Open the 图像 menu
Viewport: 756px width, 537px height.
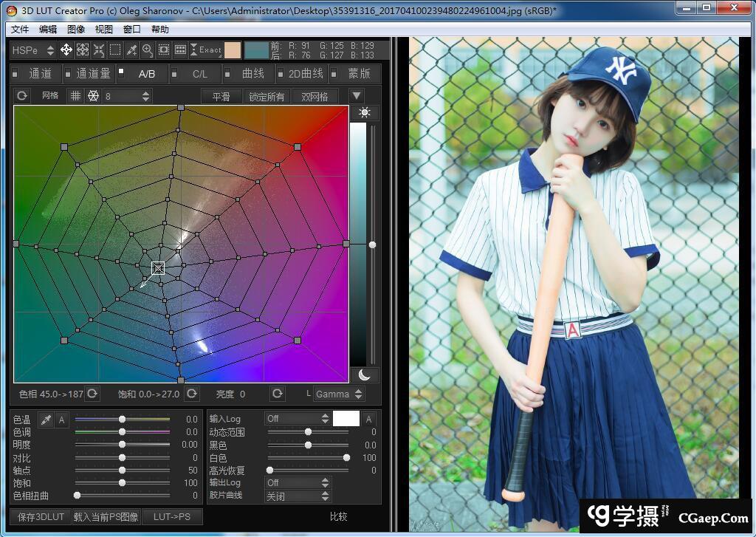[76, 29]
